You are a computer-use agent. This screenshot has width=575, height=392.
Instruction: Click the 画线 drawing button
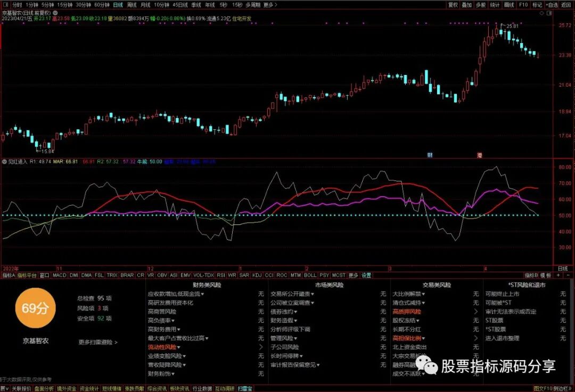(509, 5)
